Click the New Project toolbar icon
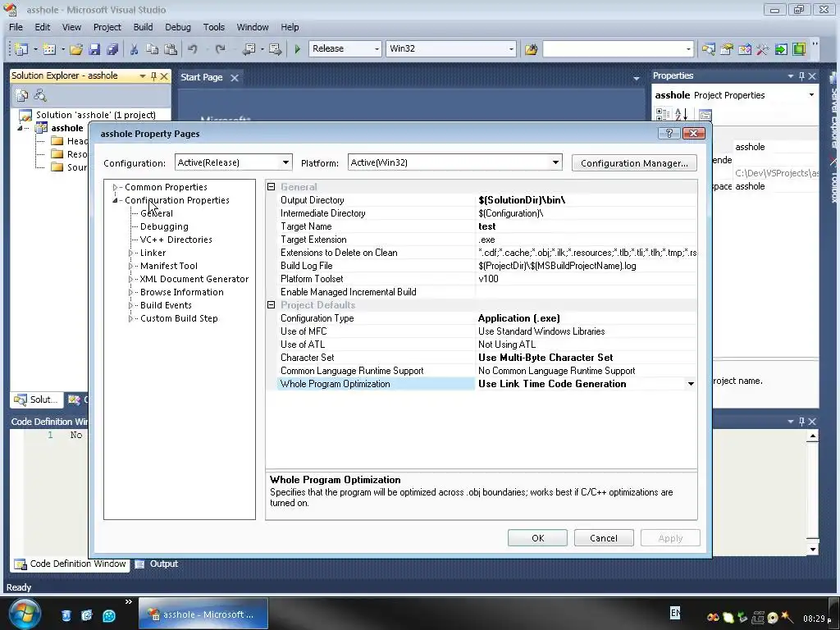Image resolution: width=840 pixels, height=630 pixels. pyautogui.click(x=21, y=48)
